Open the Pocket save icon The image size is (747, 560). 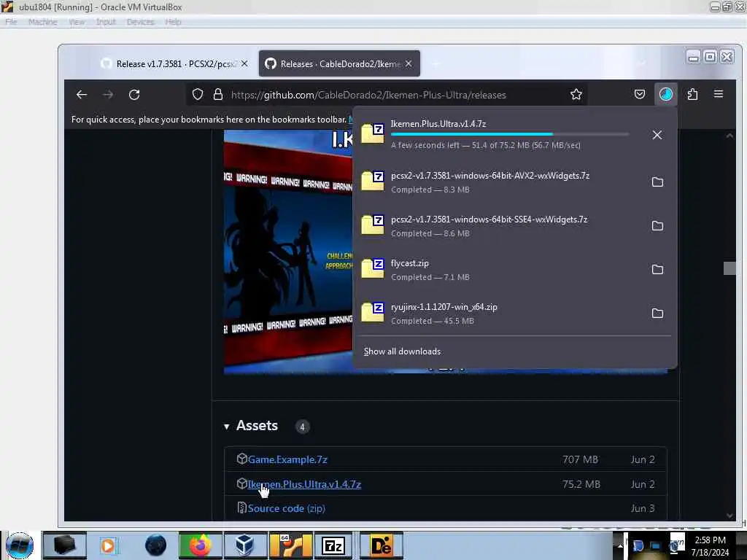pos(640,94)
